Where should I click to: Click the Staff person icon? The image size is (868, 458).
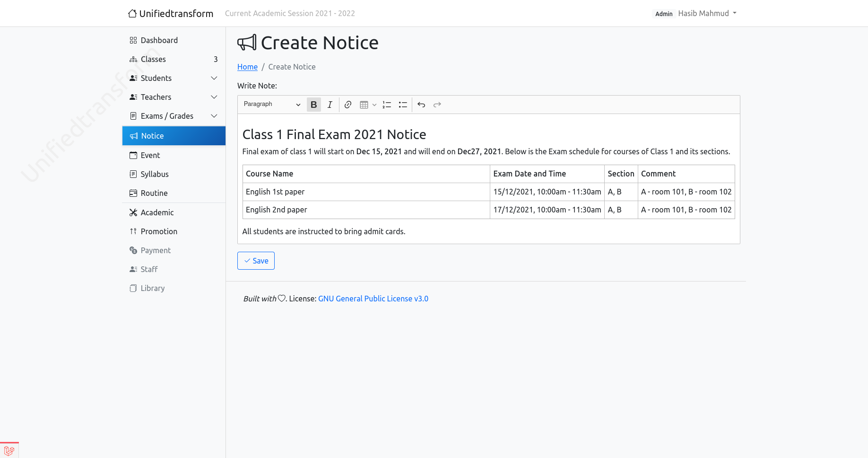133,269
